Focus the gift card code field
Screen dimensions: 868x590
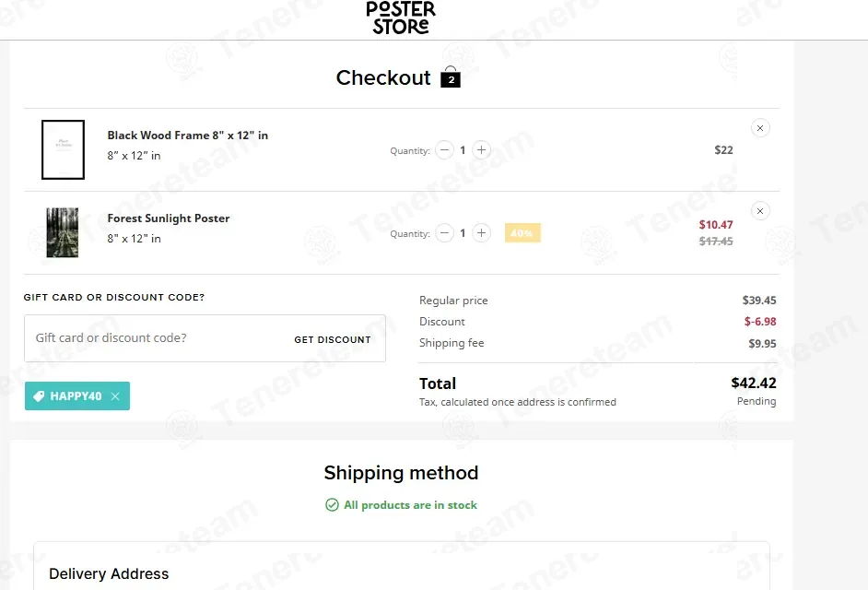coord(157,338)
